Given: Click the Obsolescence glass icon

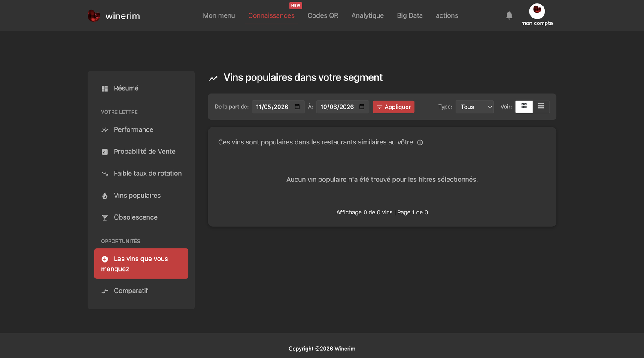Looking at the screenshot, I should (105, 218).
